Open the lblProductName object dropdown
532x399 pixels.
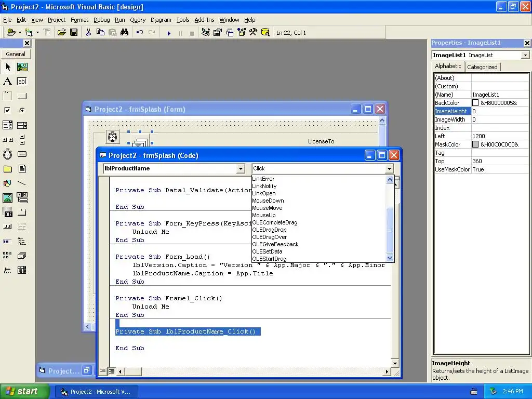240,169
